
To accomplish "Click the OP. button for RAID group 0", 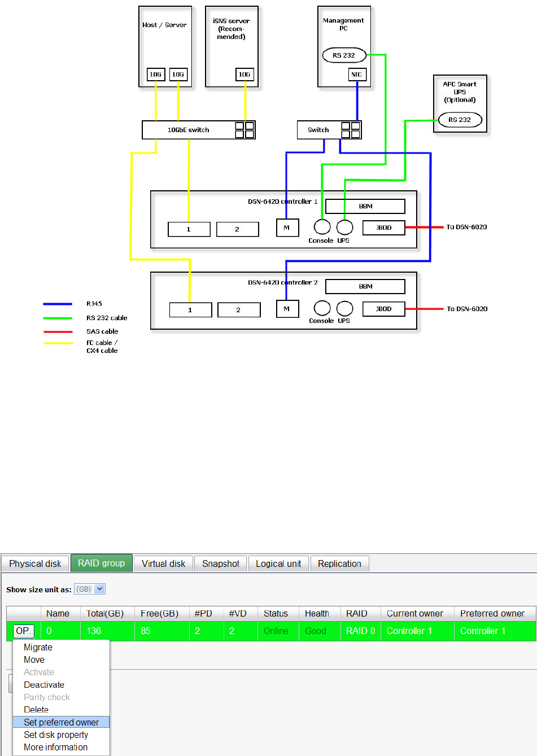I will [23, 631].
